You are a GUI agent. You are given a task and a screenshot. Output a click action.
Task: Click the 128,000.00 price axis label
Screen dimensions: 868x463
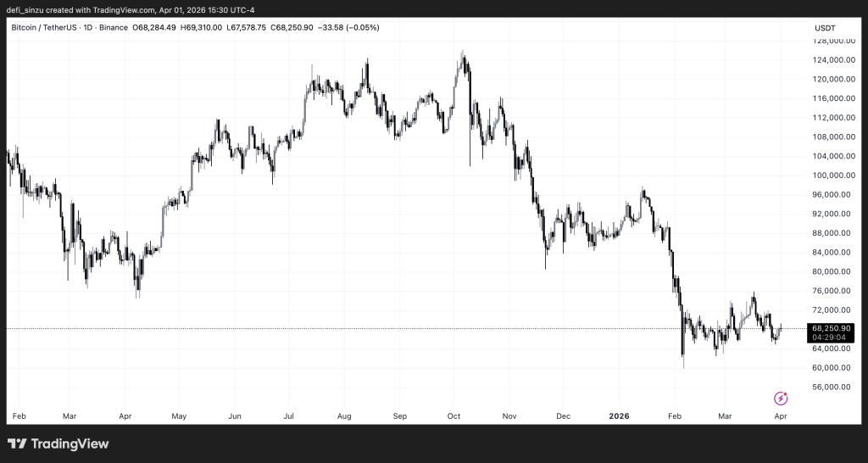(x=831, y=41)
